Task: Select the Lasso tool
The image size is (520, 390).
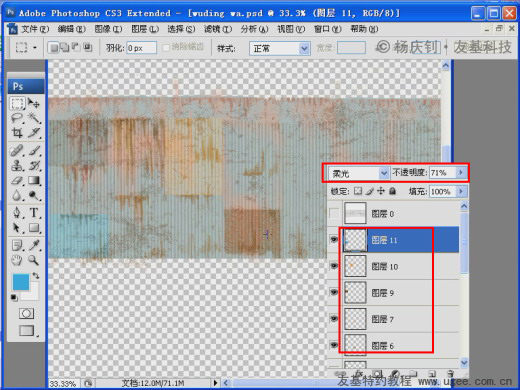Action: [x=17, y=118]
